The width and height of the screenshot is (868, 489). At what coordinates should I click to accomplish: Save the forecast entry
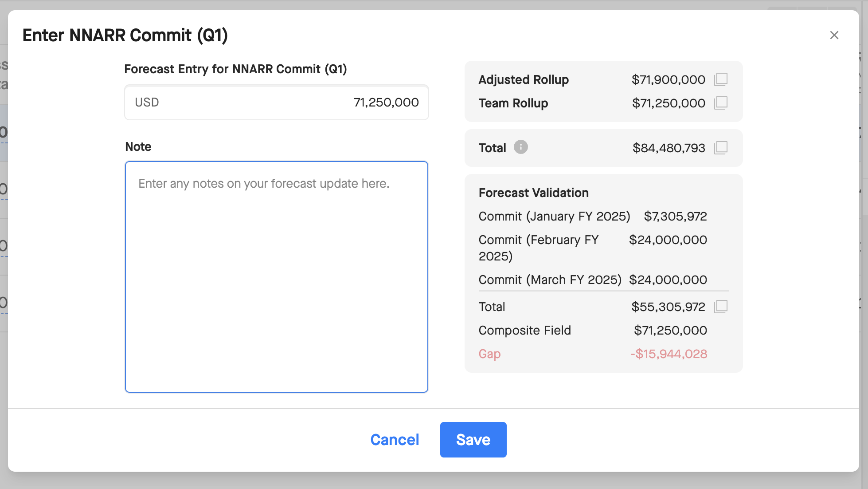click(473, 440)
